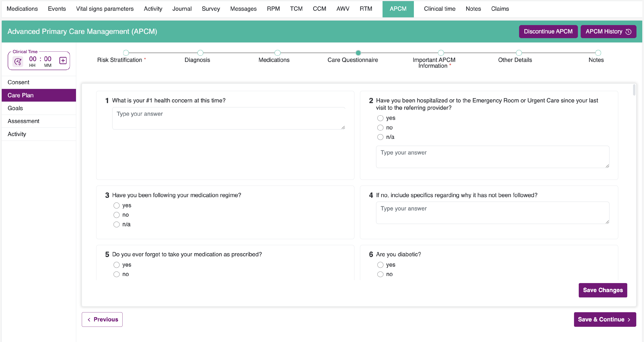Select n/a for hospitalized or Emergency Room question
Screen dimensions: 644x342
tap(380, 137)
